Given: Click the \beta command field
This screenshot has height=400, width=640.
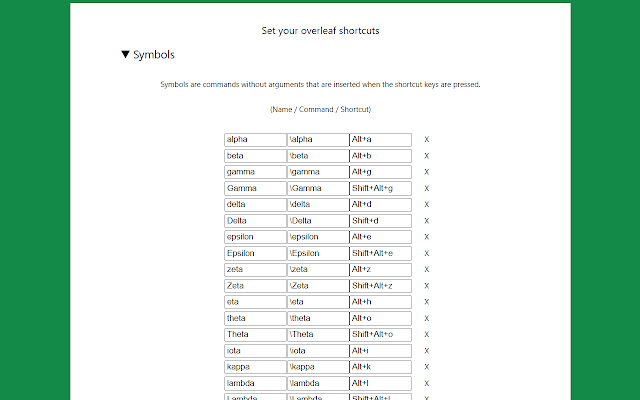Looking at the screenshot, I should pyautogui.click(x=317, y=156).
